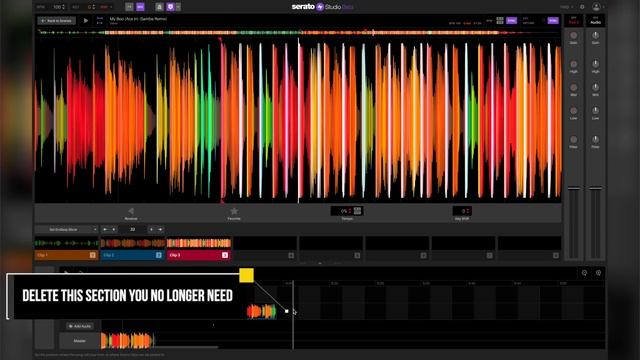This screenshot has height=360, width=640.
Task: Click the High EQ knob on Pad 1 channel
Action: 573,64
